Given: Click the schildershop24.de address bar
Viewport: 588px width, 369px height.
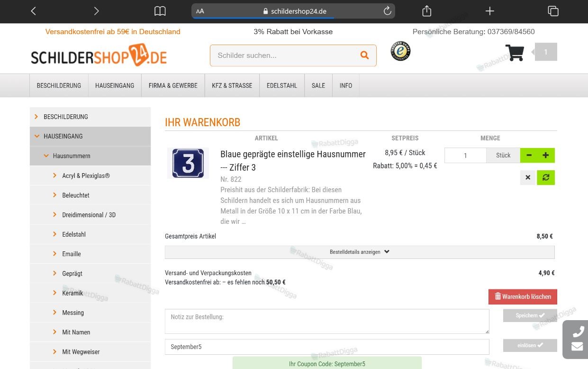Looking at the screenshot, I should pyautogui.click(x=293, y=11).
